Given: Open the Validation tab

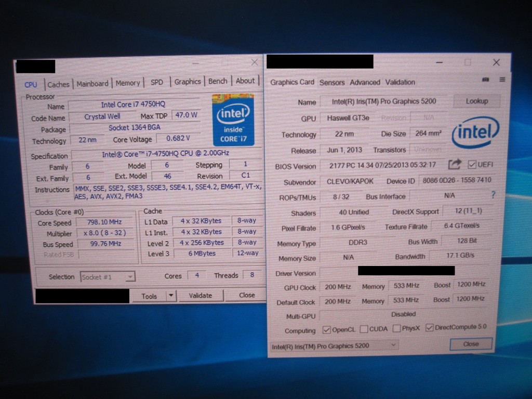Looking at the screenshot, I should [400, 82].
